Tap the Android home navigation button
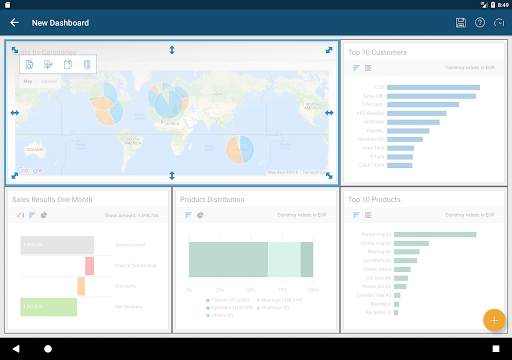The height and width of the screenshot is (360, 512). pyautogui.click(x=48, y=349)
